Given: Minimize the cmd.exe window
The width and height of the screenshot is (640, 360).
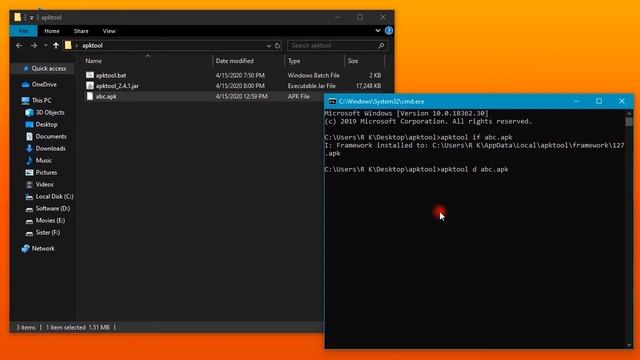Looking at the screenshot, I should pos(576,101).
